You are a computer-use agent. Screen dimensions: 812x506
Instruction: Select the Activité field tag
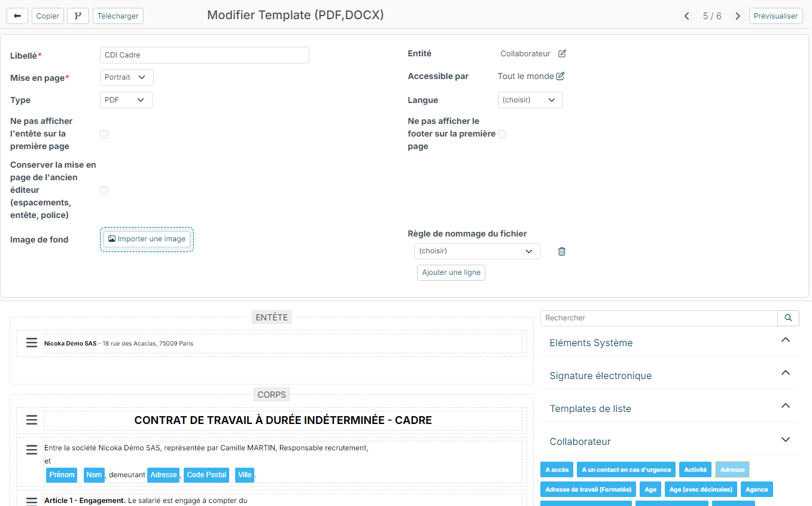click(695, 470)
